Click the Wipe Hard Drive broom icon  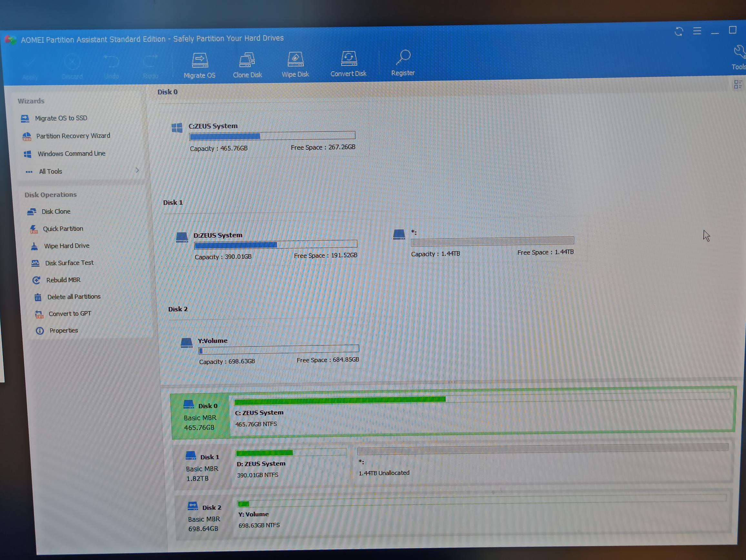(x=35, y=246)
